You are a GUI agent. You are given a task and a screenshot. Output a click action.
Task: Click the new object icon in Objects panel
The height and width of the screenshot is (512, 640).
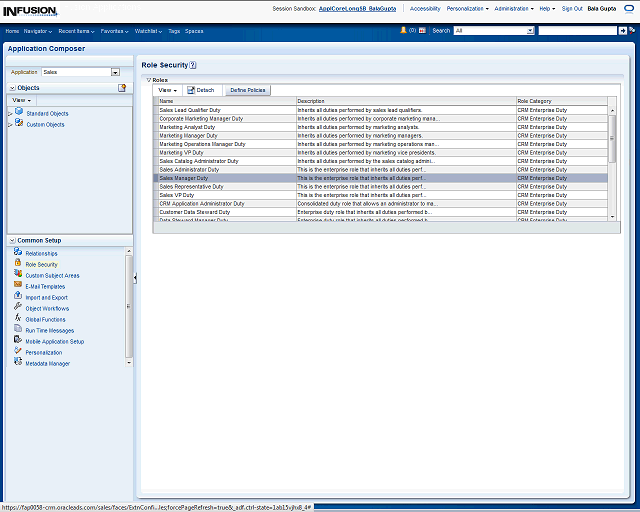coord(122,88)
